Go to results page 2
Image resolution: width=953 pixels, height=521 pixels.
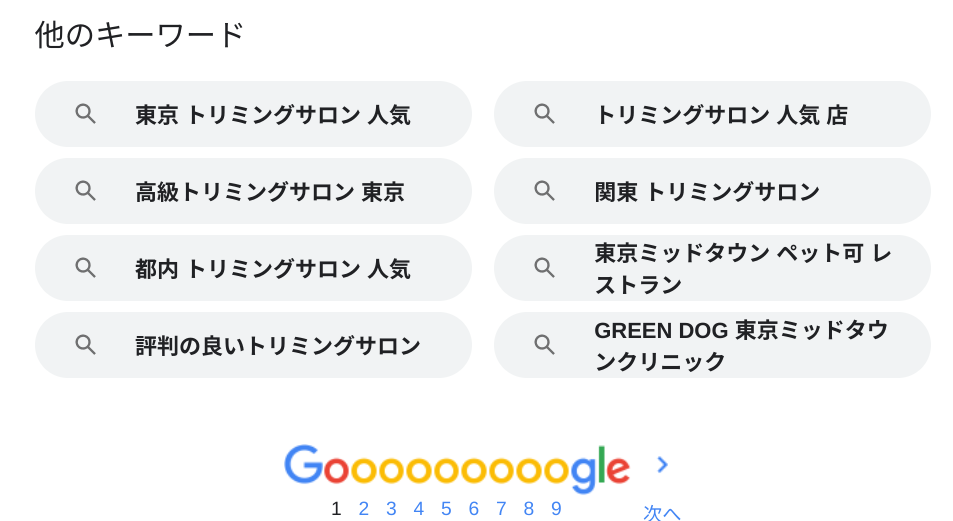click(x=364, y=509)
